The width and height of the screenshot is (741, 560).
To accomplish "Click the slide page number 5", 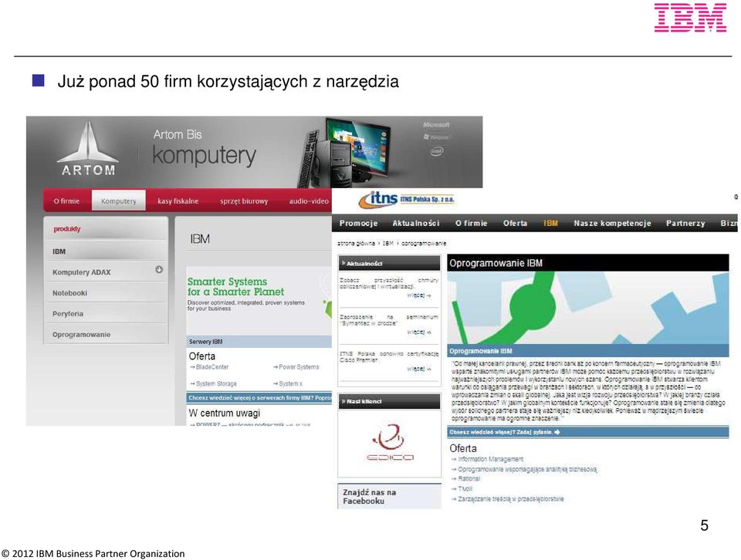I will [704, 525].
